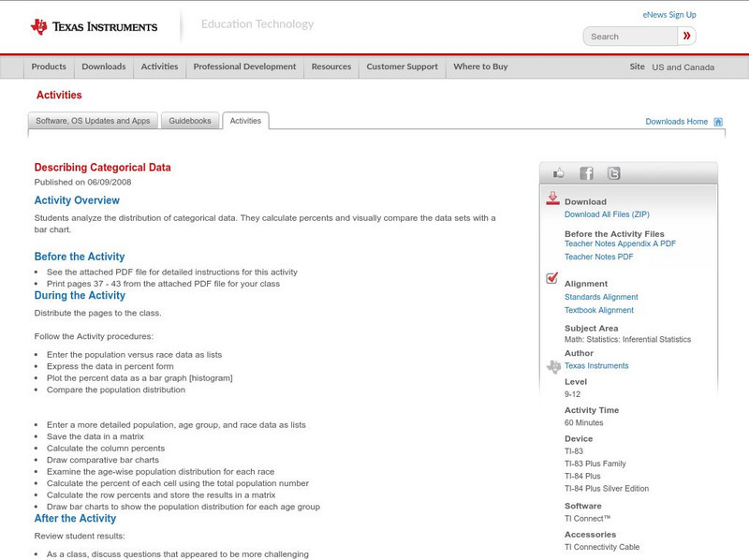Open the Resources menu

[331, 66]
